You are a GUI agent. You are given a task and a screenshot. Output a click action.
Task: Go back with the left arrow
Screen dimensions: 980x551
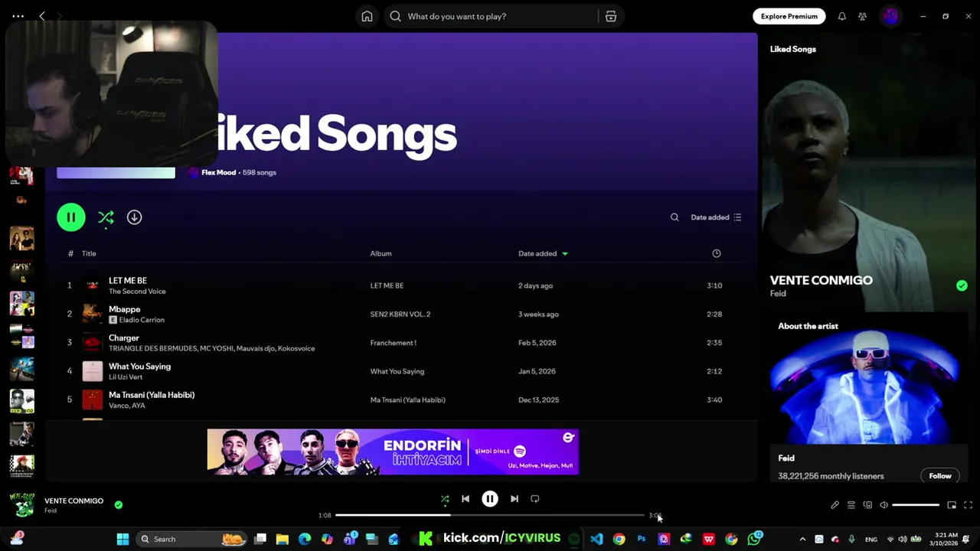[x=42, y=16]
